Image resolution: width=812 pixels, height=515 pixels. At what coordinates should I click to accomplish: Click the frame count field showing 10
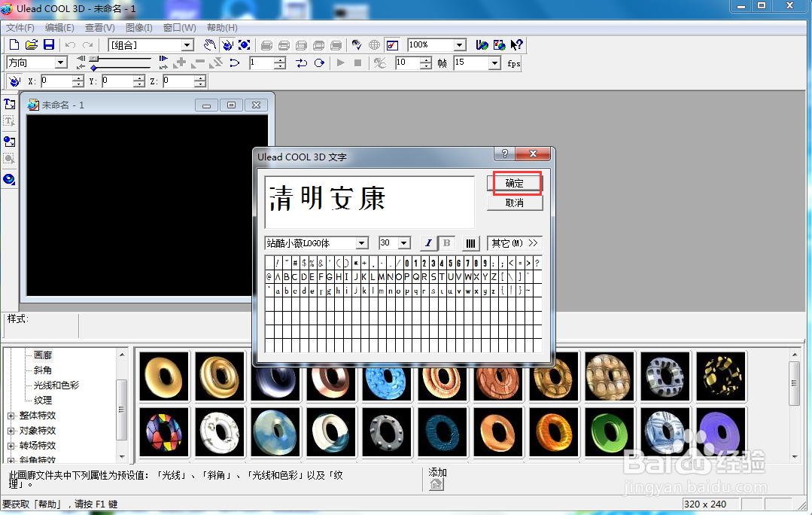click(x=408, y=63)
